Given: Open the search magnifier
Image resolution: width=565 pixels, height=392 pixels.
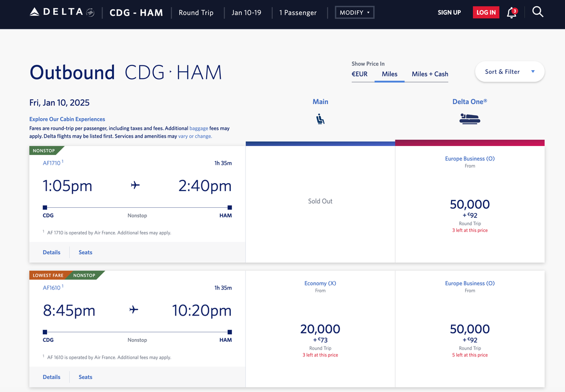Looking at the screenshot, I should click(x=538, y=12).
